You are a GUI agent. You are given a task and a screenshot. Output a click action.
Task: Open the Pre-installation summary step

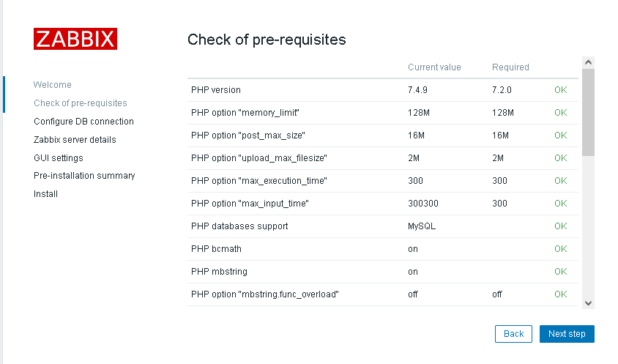tap(84, 176)
